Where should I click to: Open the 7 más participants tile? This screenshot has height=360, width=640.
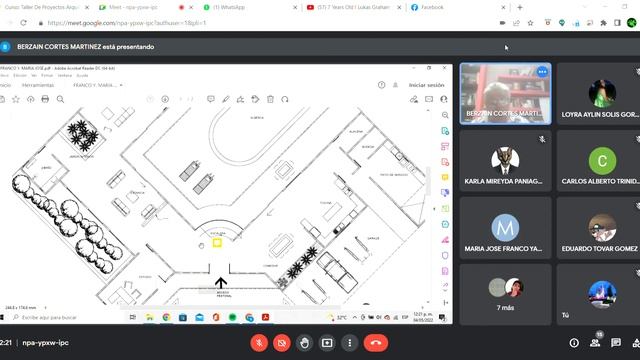click(x=505, y=294)
